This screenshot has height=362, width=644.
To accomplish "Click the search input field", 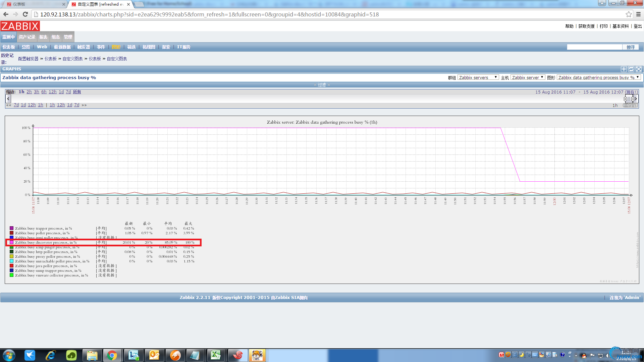I will pyautogui.click(x=594, y=47).
